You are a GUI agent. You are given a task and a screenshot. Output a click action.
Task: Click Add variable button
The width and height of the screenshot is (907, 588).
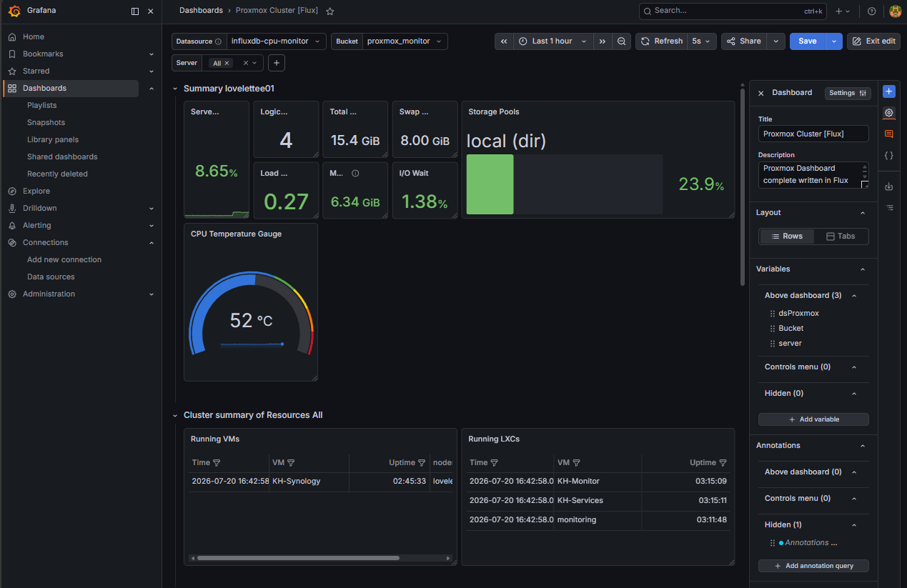pyautogui.click(x=813, y=419)
